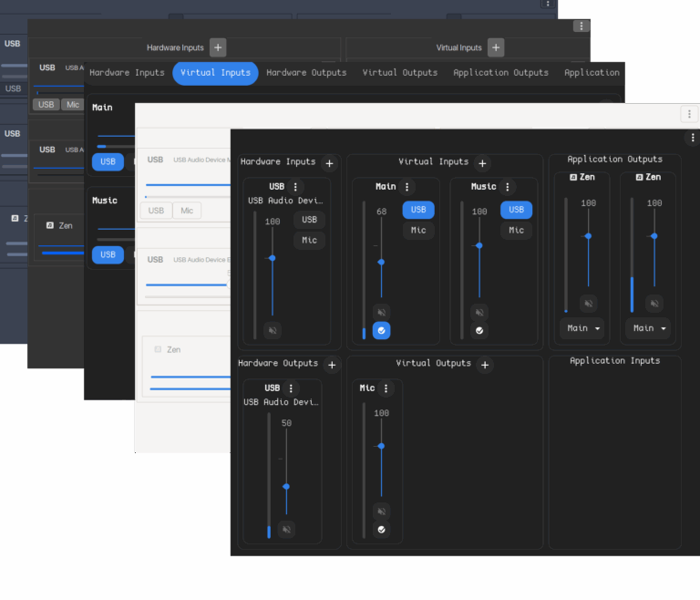Set Mic virtual output as default checkmark
The width and height of the screenshot is (700, 600).
point(381,530)
